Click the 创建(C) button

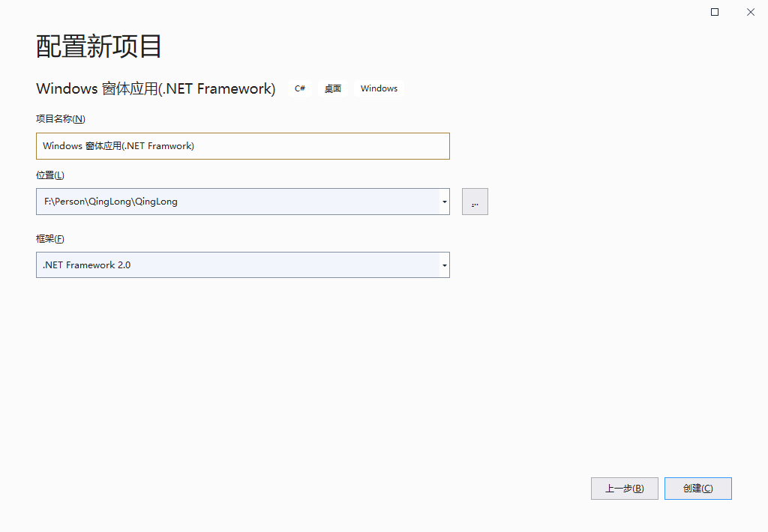(697, 488)
